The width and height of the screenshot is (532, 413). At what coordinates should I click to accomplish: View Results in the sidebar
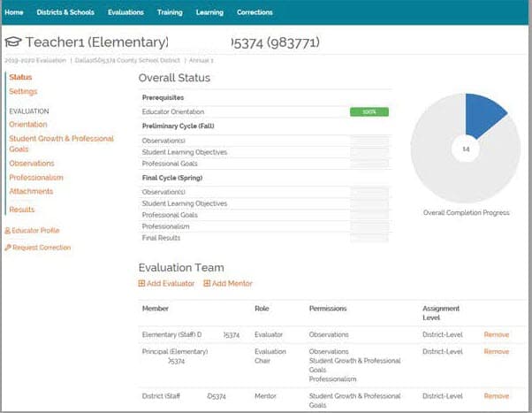pos(22,210)
